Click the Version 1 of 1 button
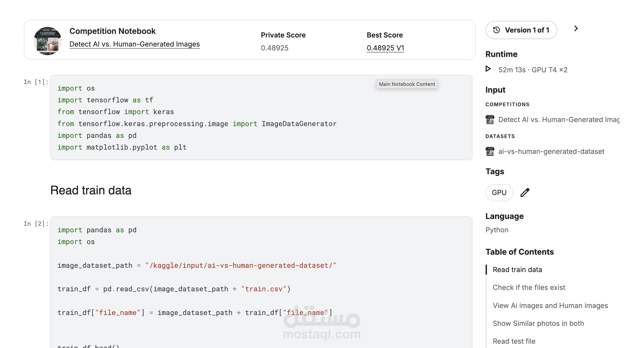Viewport: 644px width, 348px height. click(x=521, y=30)
